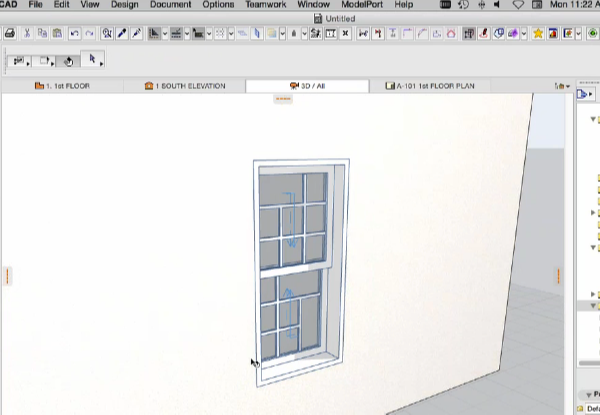Click the Print icon in the toolbar
The image size is (600, 415).
tap(10, 34)
